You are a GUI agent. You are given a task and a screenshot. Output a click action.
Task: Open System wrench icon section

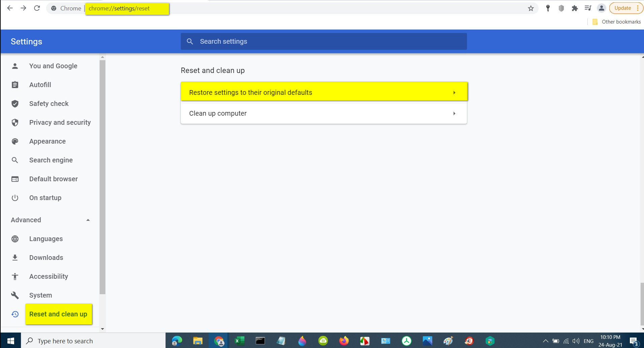(x=15, y=295)
